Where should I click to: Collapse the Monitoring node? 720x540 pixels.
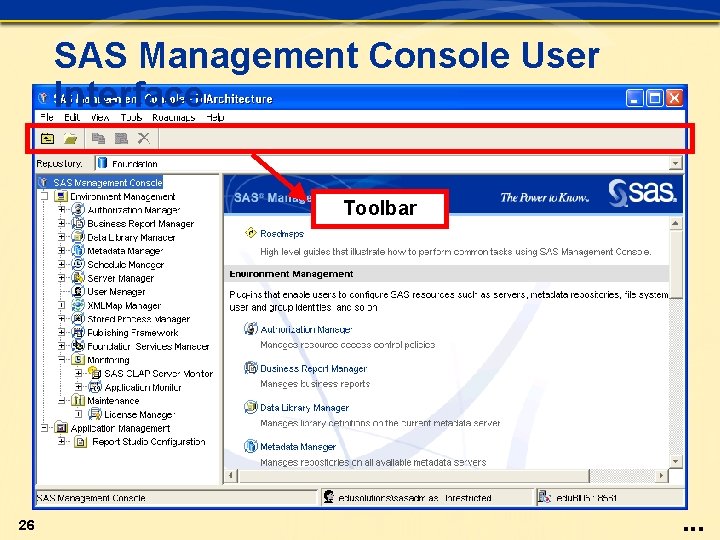pyautogui.click(x=62, y=360)
